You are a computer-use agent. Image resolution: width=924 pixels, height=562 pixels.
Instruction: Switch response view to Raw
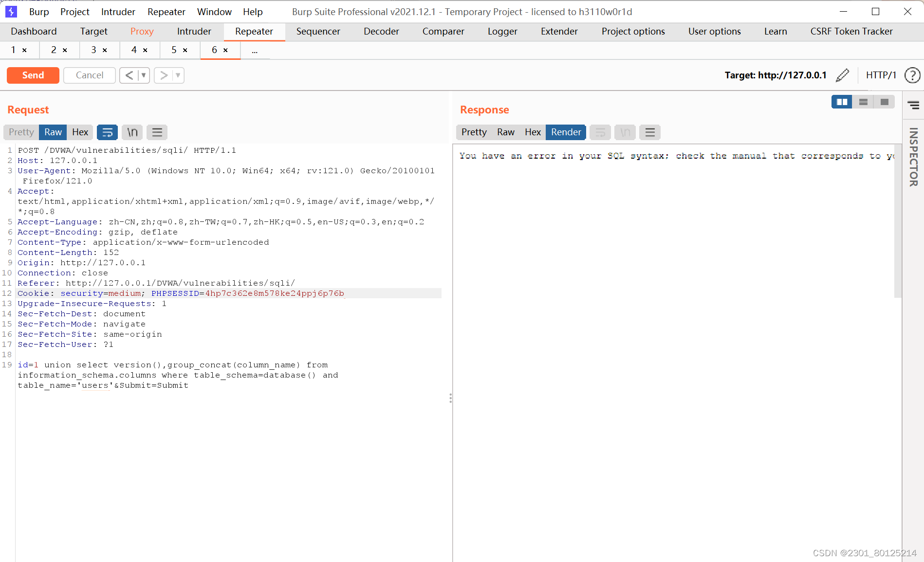506,132
